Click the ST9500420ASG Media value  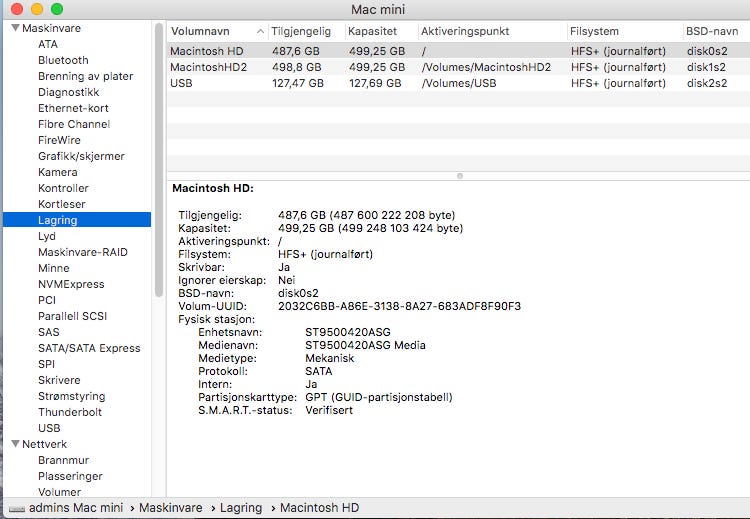[365, 345]
